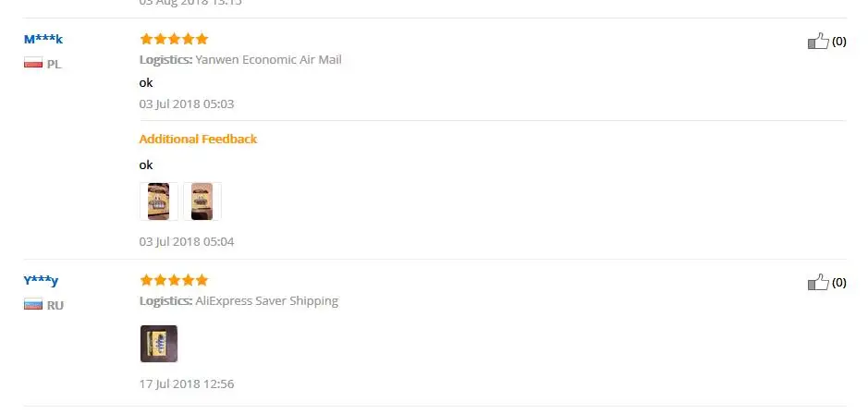The height and width of the screenshot is (414, 868).
Task: Click the Russia flag icon under Y***y
Action: 33,304
